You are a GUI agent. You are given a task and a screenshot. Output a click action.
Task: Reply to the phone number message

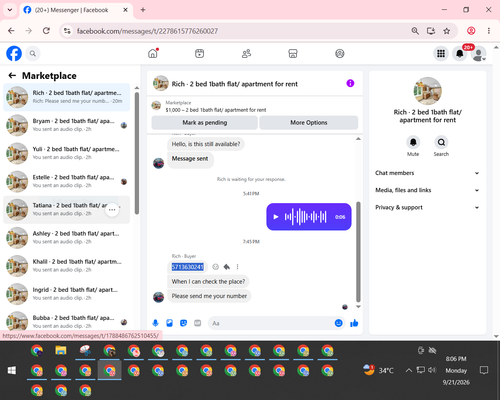click(x=227, y=267)
